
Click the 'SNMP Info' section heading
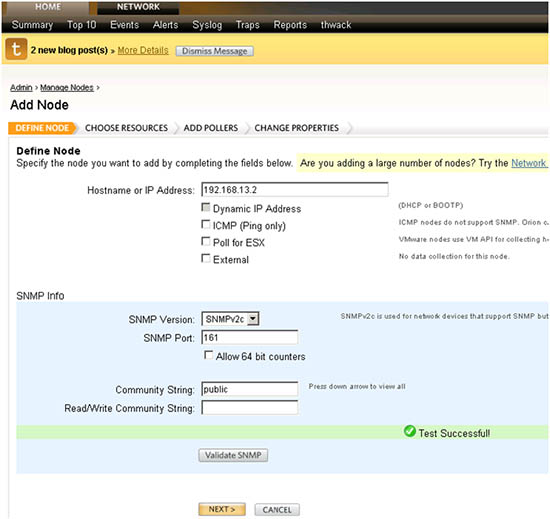click(40, 296)
